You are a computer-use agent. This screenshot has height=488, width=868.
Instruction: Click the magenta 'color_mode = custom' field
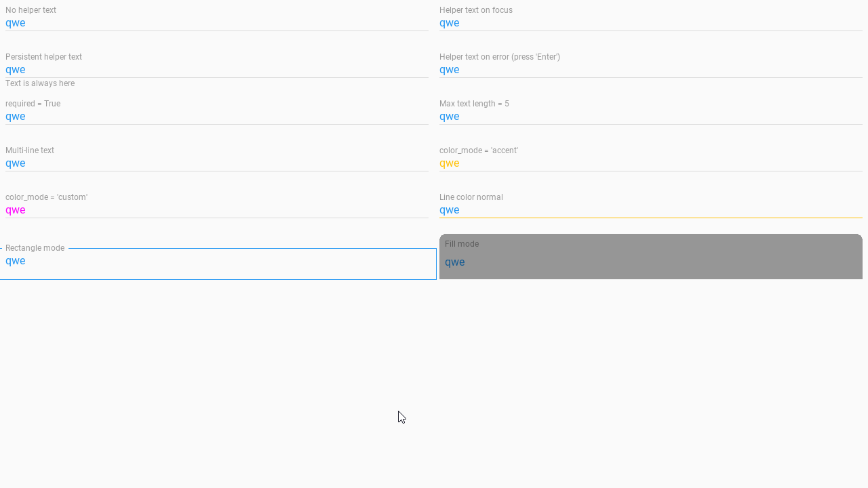tap(203, 209)
